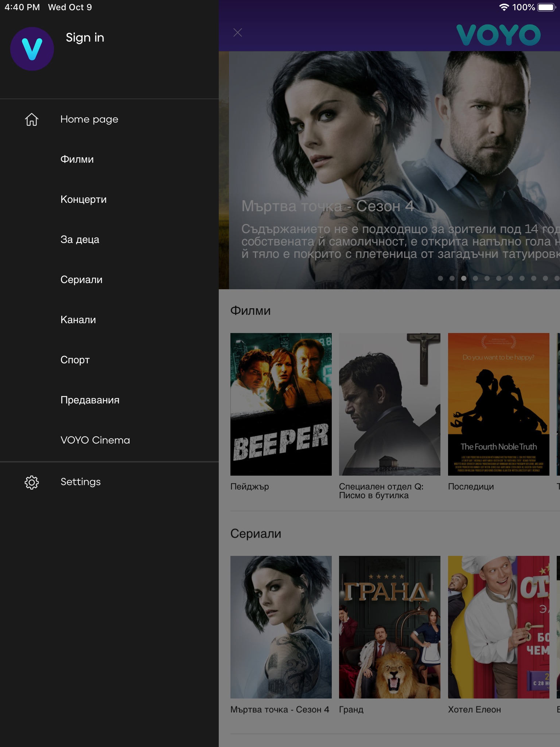Click the Пейджър movie title
Screen dimensions: 560x747
pyautogui.click(x=250, y=487)
